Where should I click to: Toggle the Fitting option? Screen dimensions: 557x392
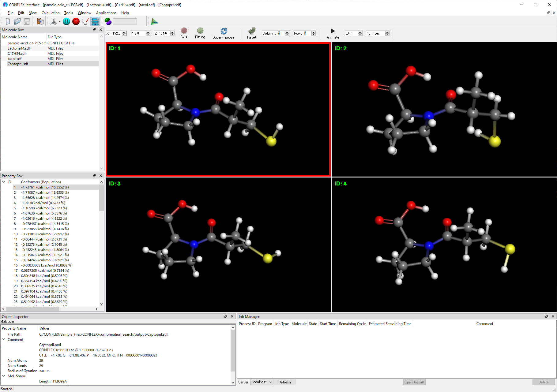(200, 31)
